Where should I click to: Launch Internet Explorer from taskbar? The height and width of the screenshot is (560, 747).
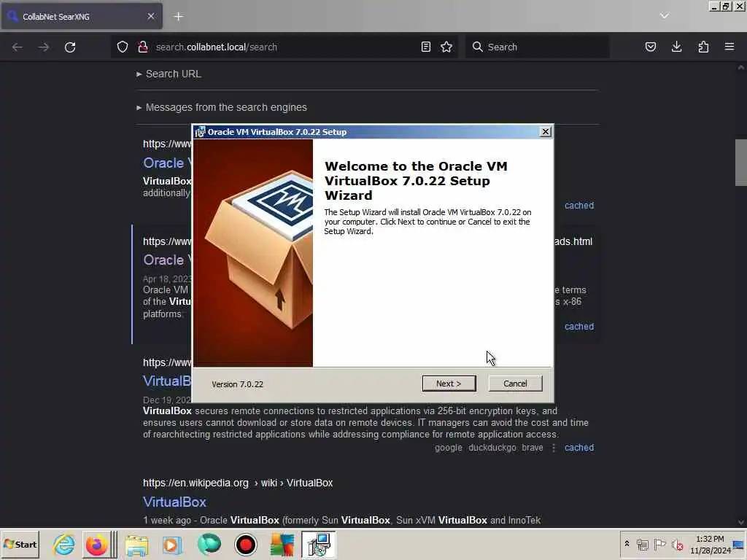click(x=64, y=545)
